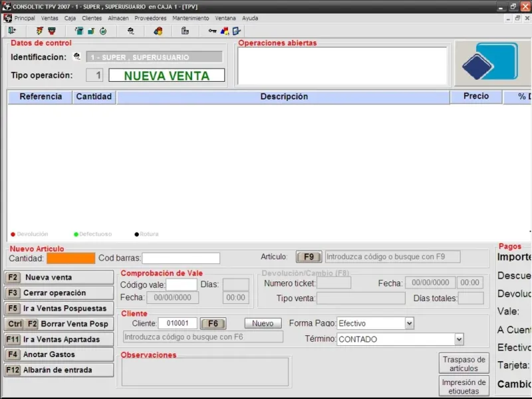Click the teal box with arrow icon
The image size is (532, 399).
79,31
